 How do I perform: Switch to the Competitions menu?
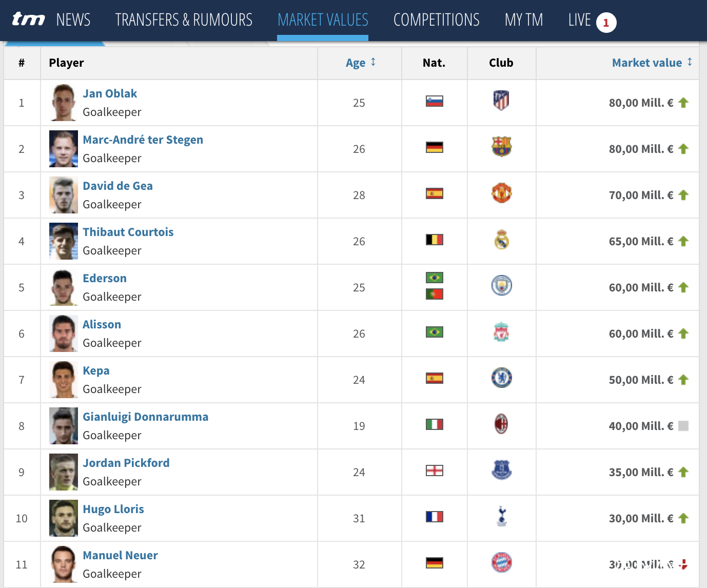coord(436,20)
